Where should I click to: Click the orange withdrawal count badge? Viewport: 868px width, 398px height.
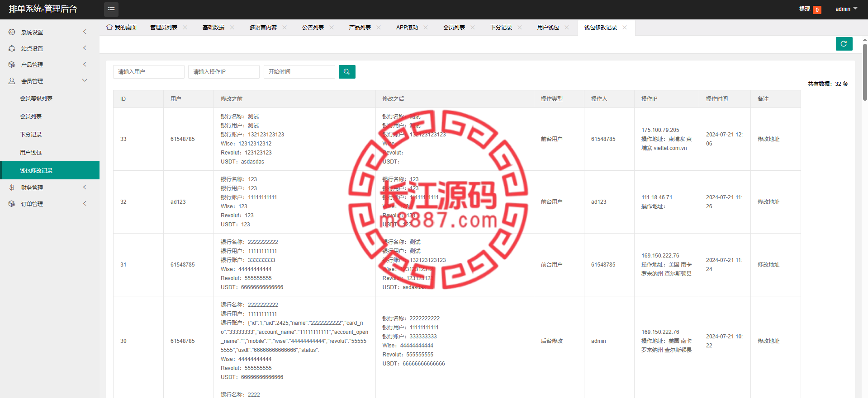click(x=817, y=10)
